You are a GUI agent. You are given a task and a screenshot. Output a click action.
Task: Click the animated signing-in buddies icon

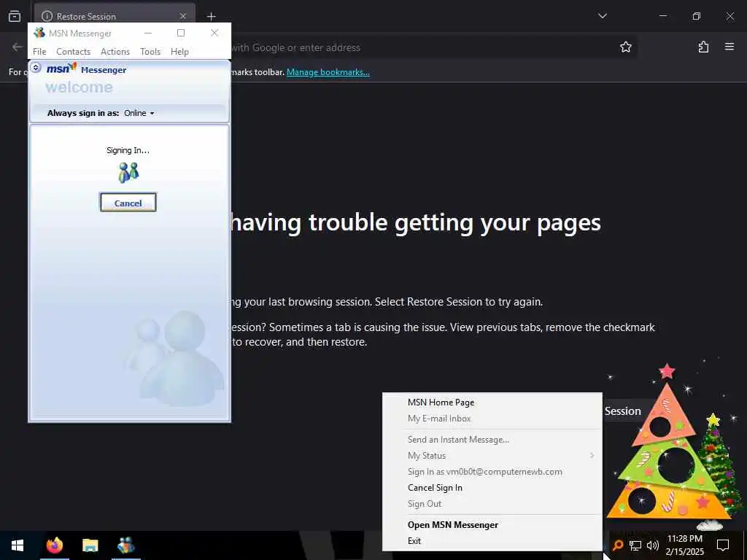tap(128, 173)
